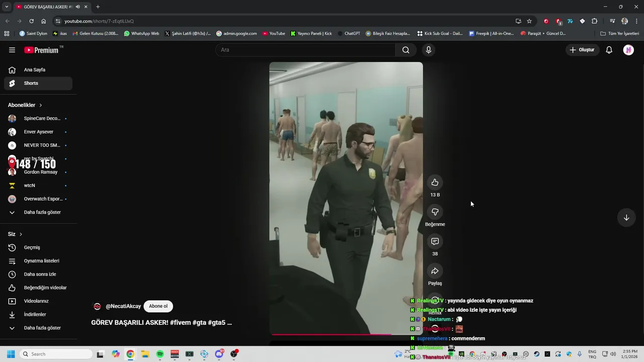This screenshot has height=362, width=644.
Task: Open the Siz section chevron
Action: click(21, 234)
